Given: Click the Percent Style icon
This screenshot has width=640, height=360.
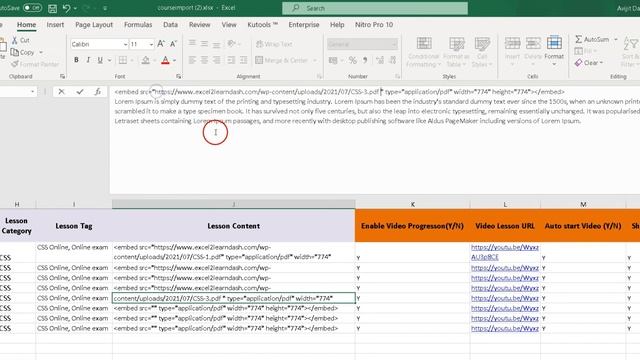Looking at the screenshot, I should (x=353, y=60).
